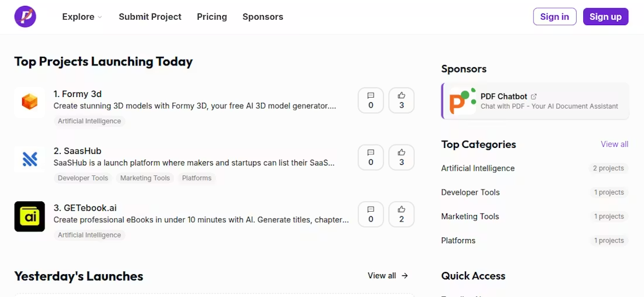This screenshot has width=644, height=297.
Task: Upvote the GETebook.ai project
Action: 401,214
